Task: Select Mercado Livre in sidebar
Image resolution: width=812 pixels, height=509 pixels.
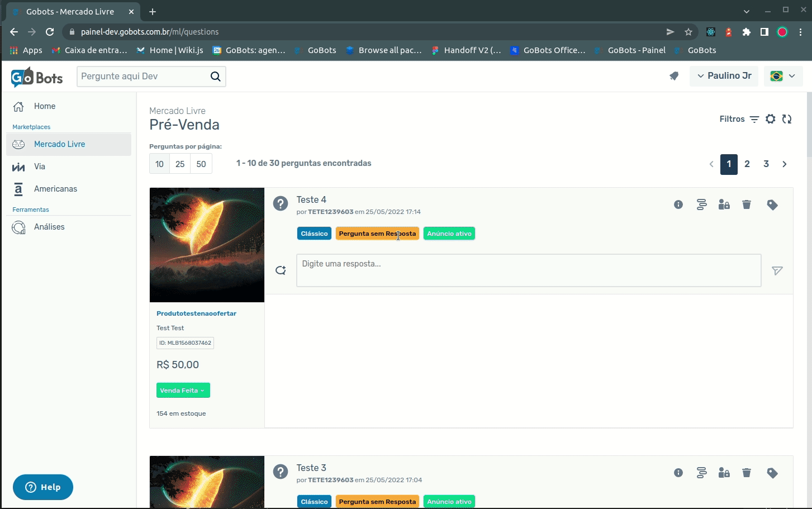Action: click(69, 144)
